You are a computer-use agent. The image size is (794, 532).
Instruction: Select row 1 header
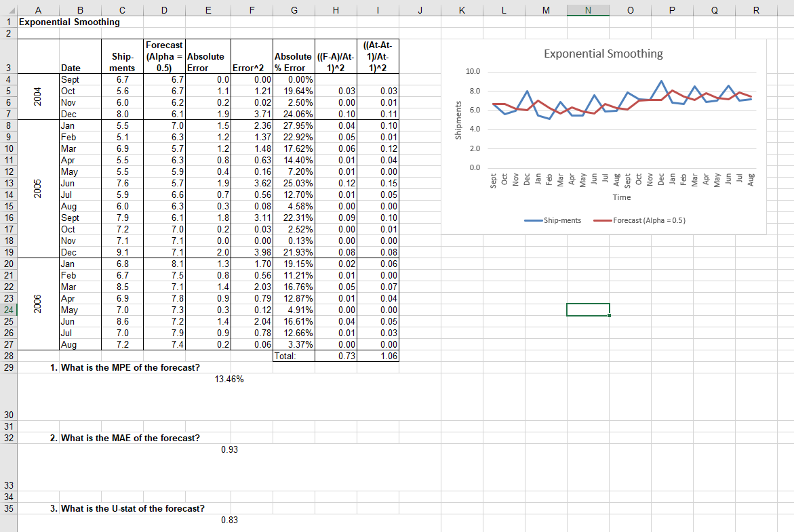(9, 22)
